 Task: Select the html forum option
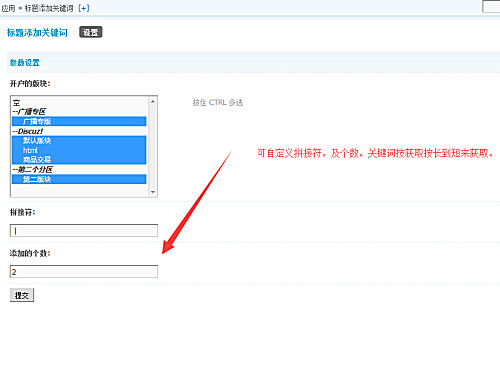[x=79, y=150]
